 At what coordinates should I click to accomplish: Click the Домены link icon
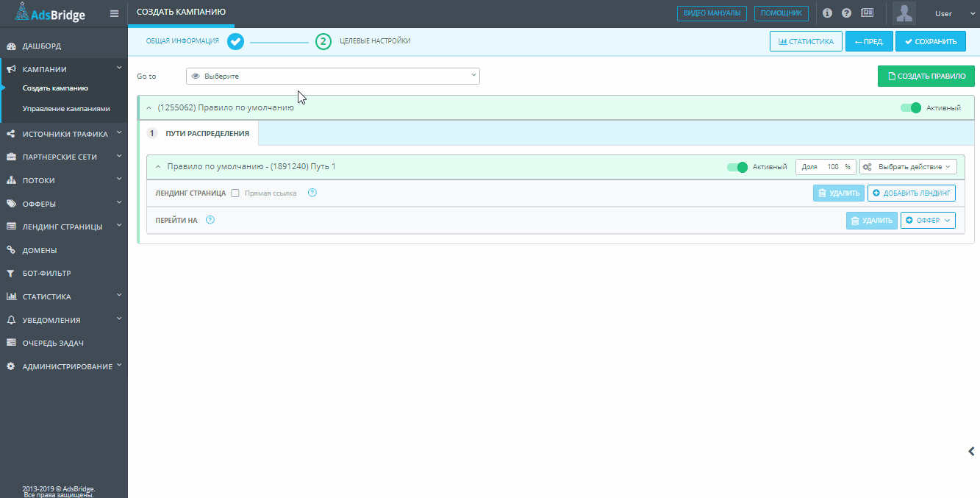[x=11, y=250]
